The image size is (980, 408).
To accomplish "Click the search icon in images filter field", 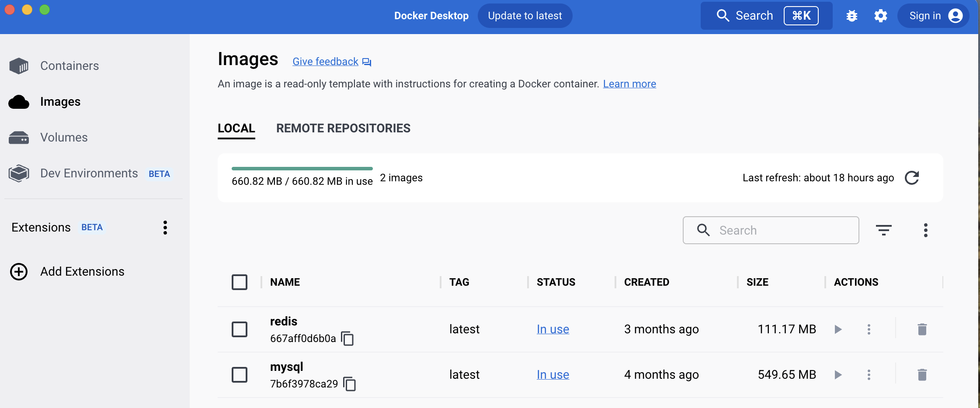I will (x=703, y=230).
